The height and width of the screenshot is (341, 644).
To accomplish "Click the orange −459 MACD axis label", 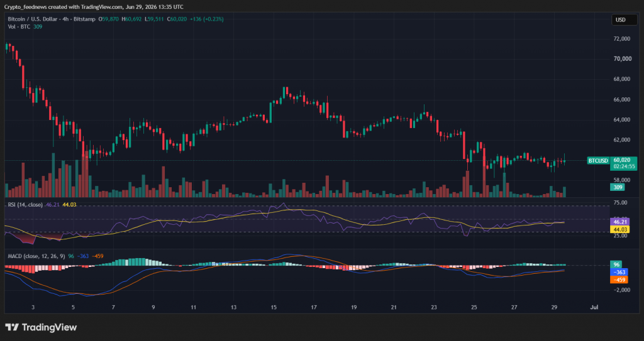I will 619,280.
